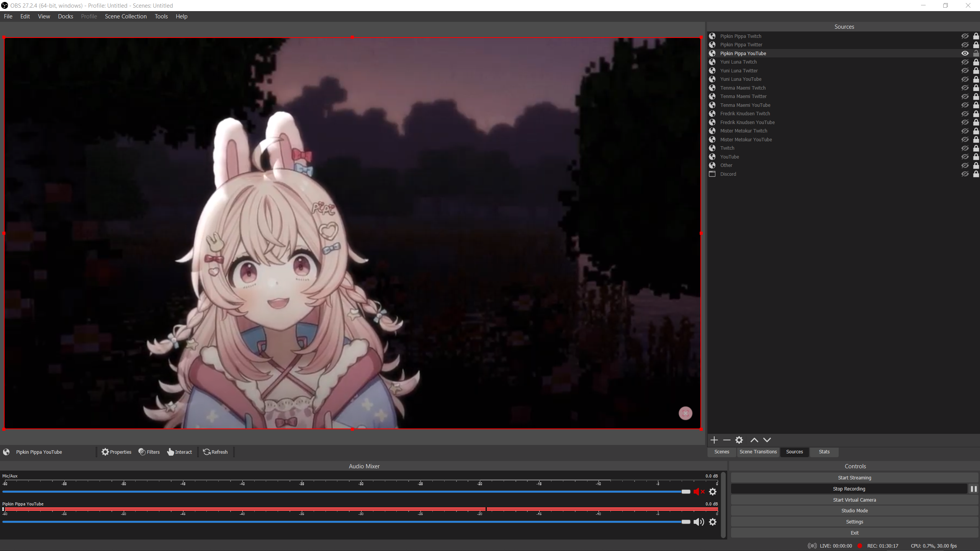Screen dimensions: 980x551
Task: Click Start Streaming button
Action: [x=854, y=478]
